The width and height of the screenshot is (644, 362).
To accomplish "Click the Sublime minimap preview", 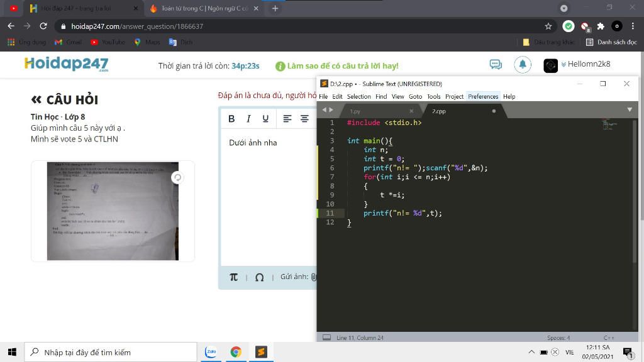I will tap(610, 124).
